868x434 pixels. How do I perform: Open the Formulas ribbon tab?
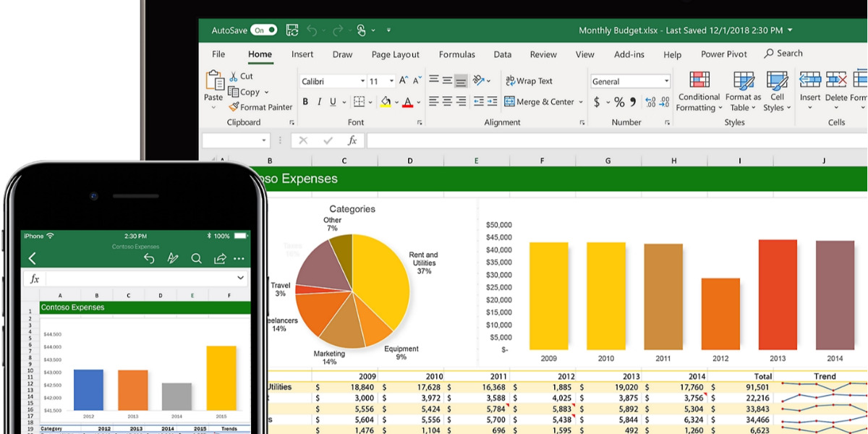(456, 54)
